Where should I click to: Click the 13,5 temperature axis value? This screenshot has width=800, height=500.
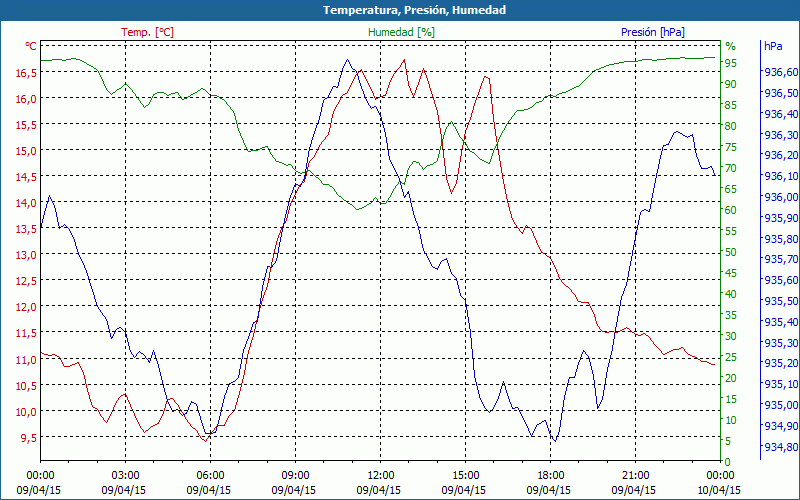click(x=26, y=229)
